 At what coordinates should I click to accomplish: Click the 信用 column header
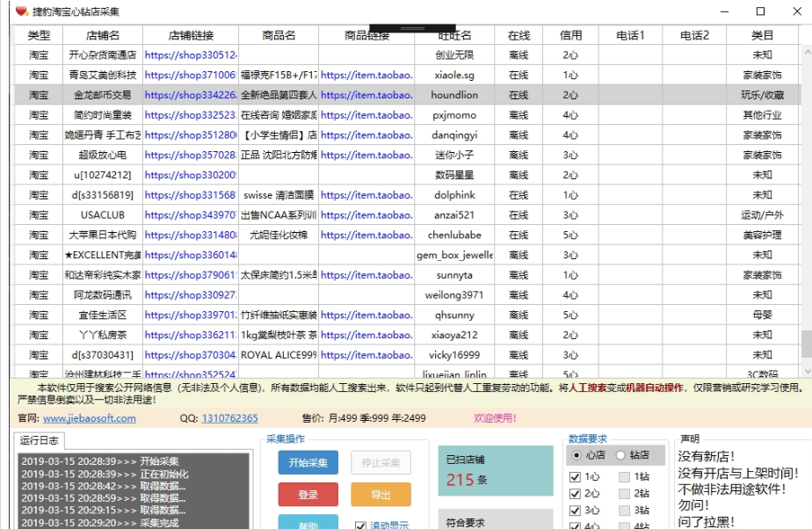point(570,35)
